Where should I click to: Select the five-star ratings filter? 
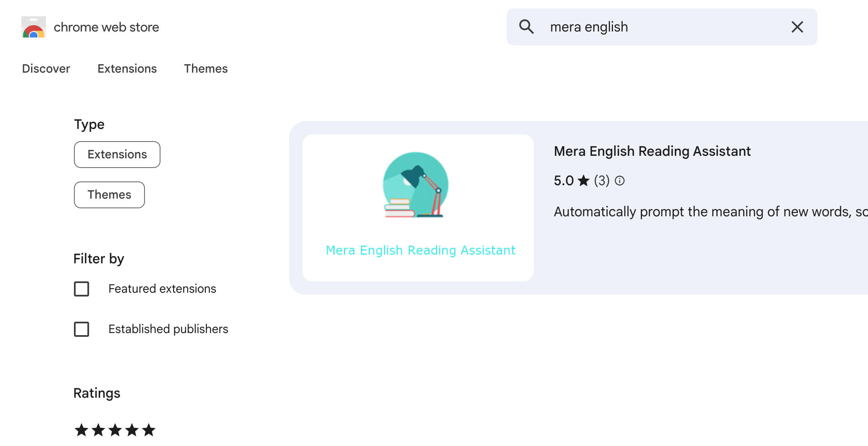pyautogui.click(x=115, y=430)
